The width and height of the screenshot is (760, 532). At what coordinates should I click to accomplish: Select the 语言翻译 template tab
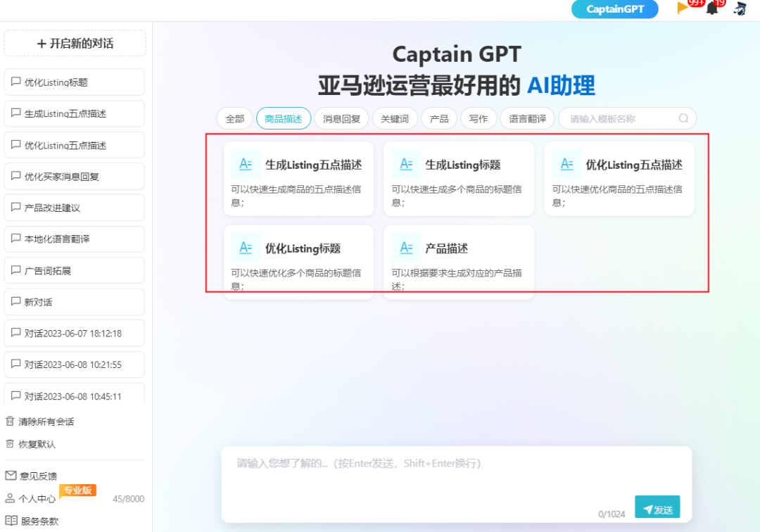(x=527, y=119)
